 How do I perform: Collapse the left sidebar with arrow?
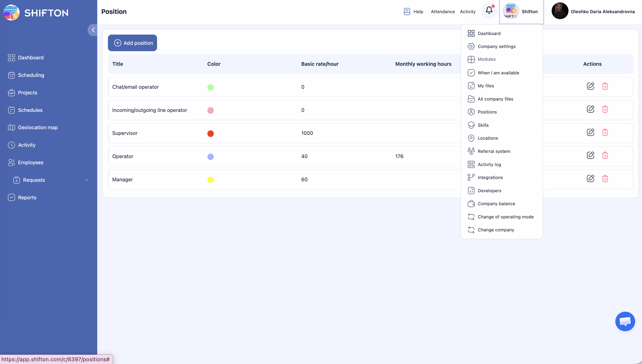pyautogui.click(x=93, y=30)
